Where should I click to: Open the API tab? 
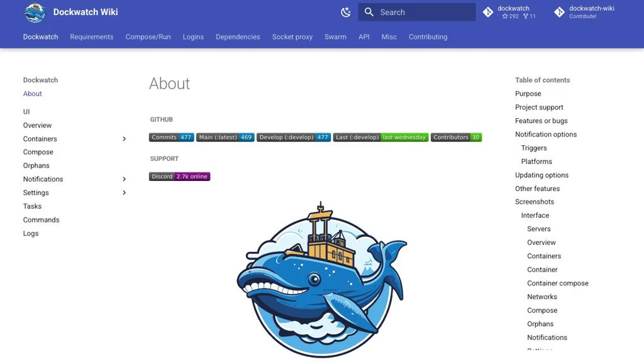click(364, 37)
